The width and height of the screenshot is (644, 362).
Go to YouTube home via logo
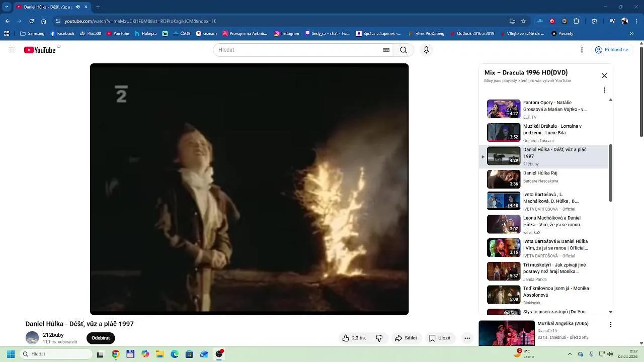pyautogui.click(x=40, y=50)
